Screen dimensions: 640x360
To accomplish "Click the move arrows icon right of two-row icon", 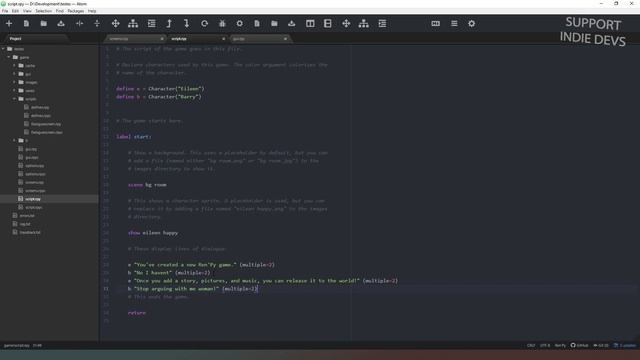I will click(346, 24).
